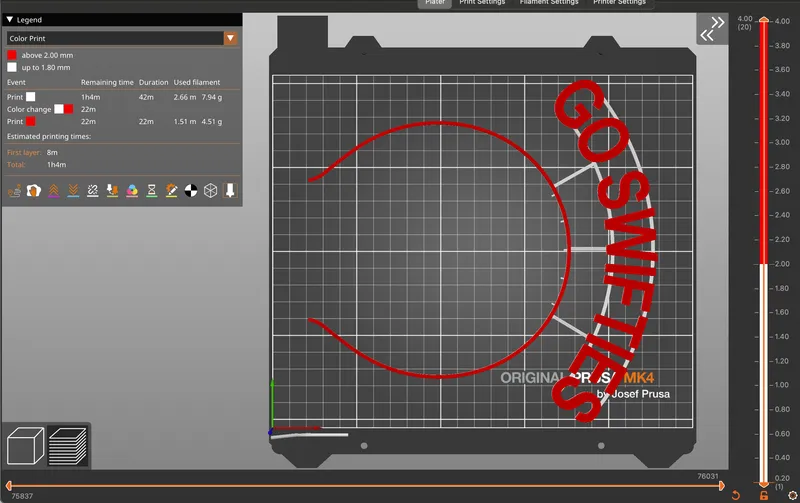
Task: Toggle center of gravity marker icon
Action: click(x=191, y=191)
